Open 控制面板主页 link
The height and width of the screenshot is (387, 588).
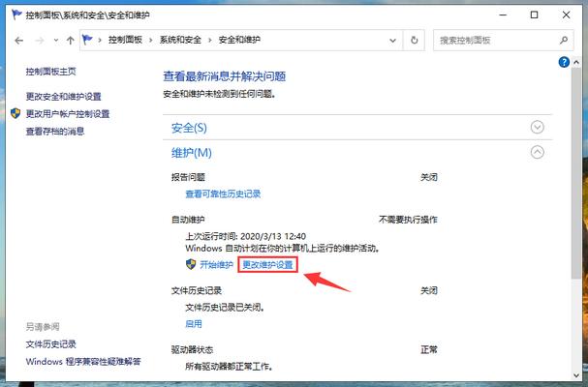click(51, 72)
